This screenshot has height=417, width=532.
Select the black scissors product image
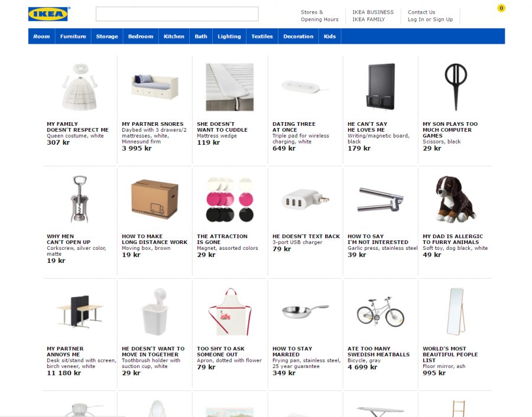point(456,87)
